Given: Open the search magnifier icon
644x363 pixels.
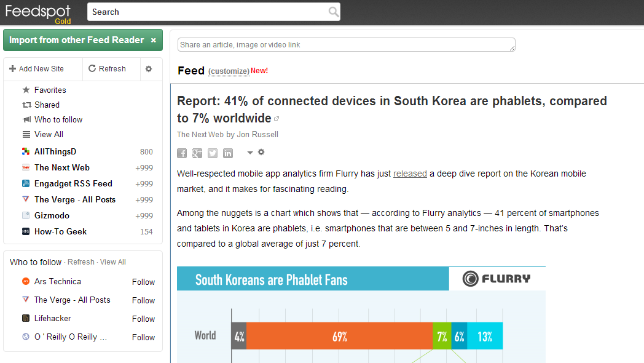Looking at the screenshot, I should point(333,12).
